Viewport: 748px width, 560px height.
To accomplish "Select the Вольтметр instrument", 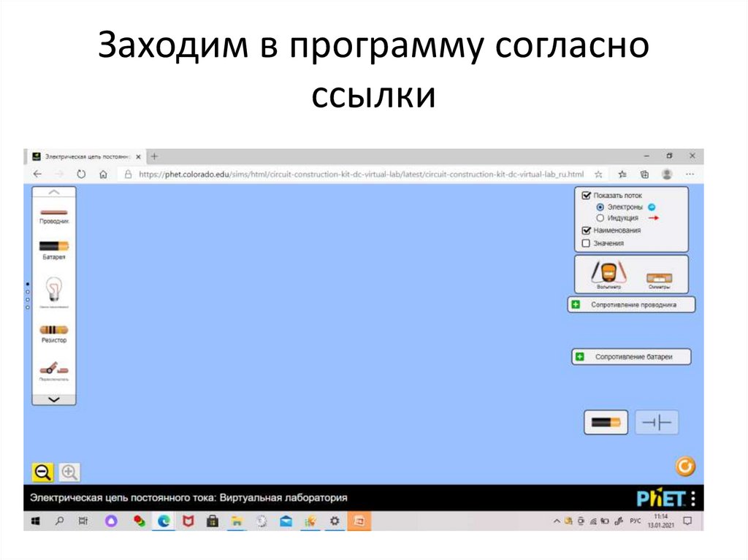I will [x=608, y=273].
